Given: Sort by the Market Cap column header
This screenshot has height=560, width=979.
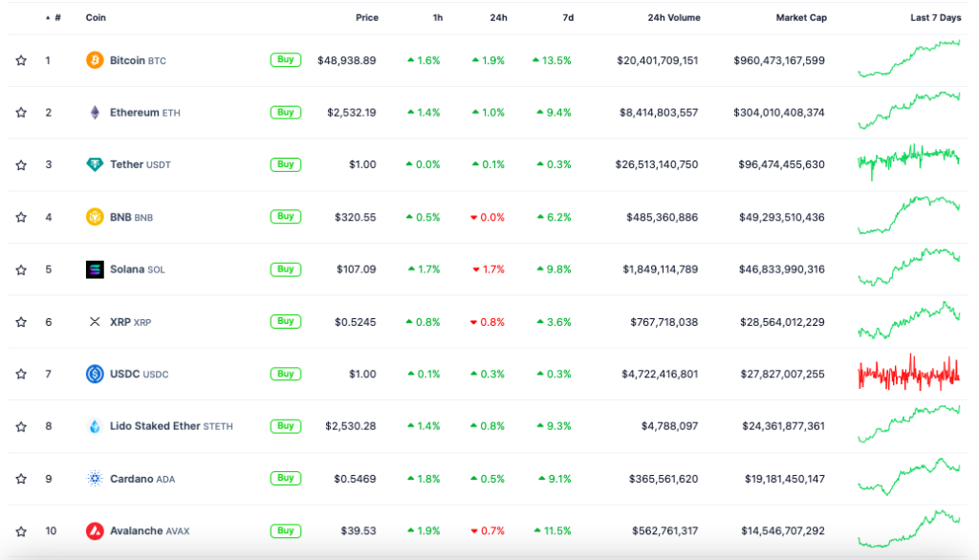Looking at the screenshot, I should pos(801,17).
